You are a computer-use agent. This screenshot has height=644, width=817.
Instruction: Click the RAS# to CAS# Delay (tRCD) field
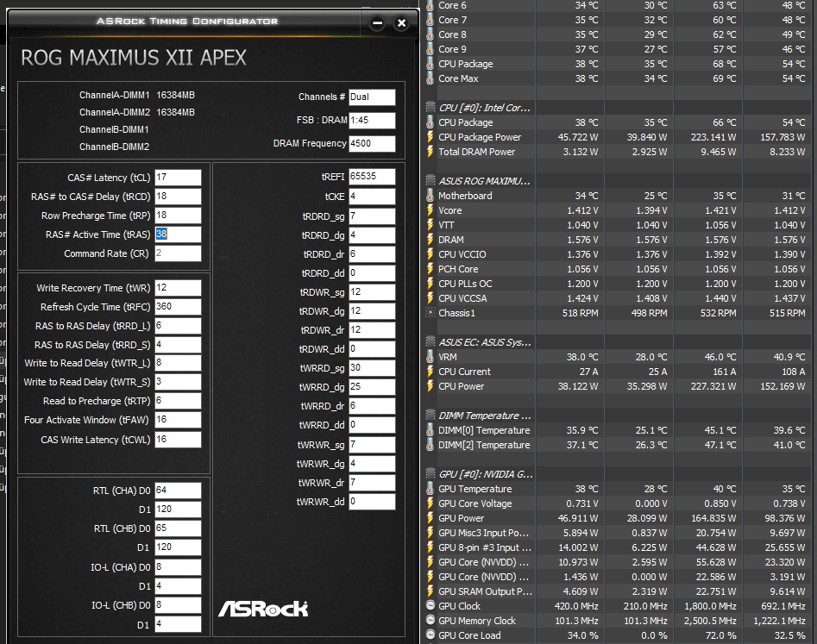tap(178, 197)
